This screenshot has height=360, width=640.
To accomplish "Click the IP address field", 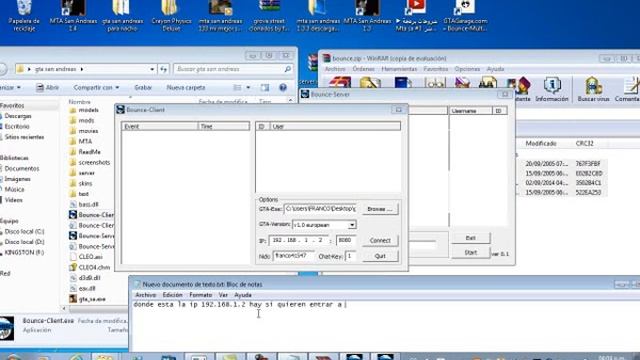I will pos(298,240).
